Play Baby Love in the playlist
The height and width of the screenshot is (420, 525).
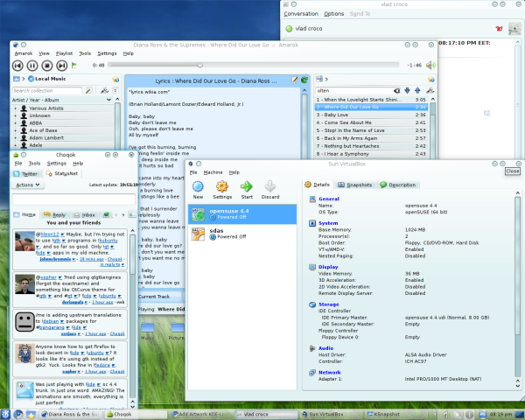pyautogui.click(x=371, y=115)
